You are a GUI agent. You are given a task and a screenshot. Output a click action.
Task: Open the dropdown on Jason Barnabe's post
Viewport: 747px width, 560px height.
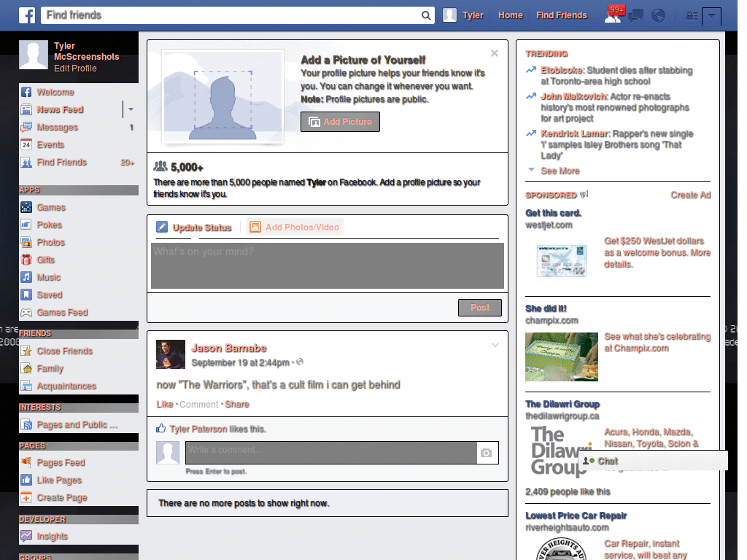coord(495,345)
